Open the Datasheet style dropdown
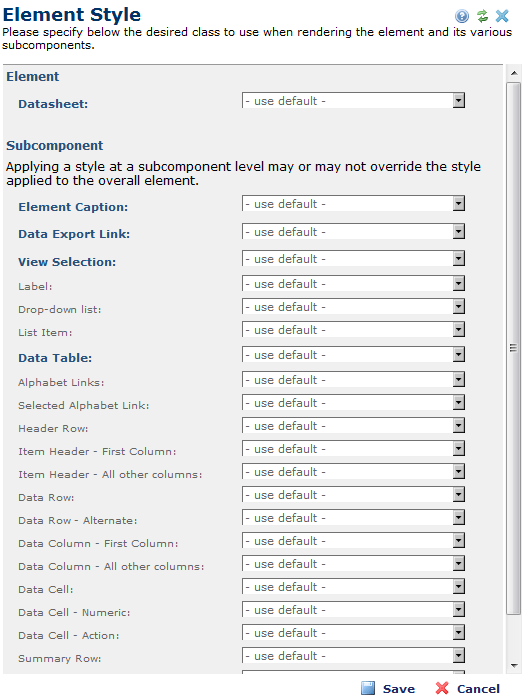529x700 pixels. click(354, 100)
